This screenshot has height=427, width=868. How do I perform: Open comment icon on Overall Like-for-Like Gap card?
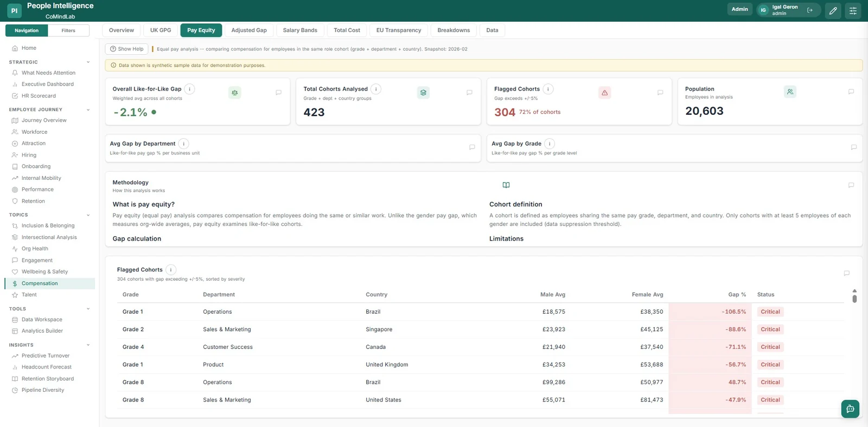click(x=278, y=93)
